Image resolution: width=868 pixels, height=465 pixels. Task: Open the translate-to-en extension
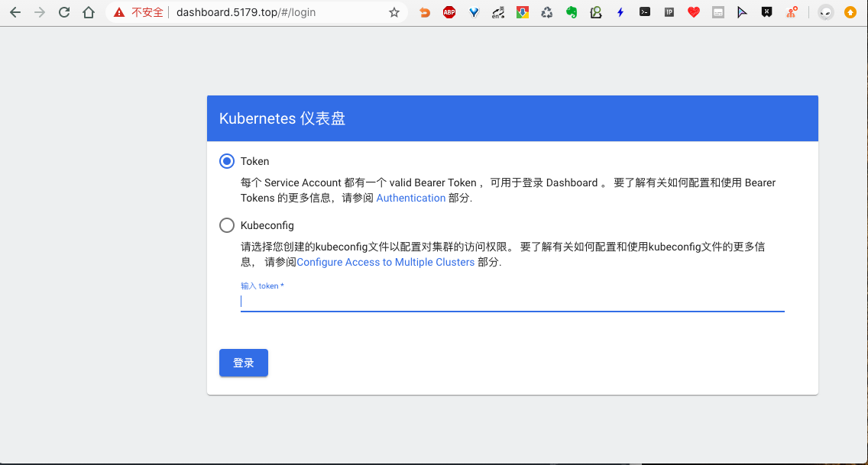tap(498, 12)
